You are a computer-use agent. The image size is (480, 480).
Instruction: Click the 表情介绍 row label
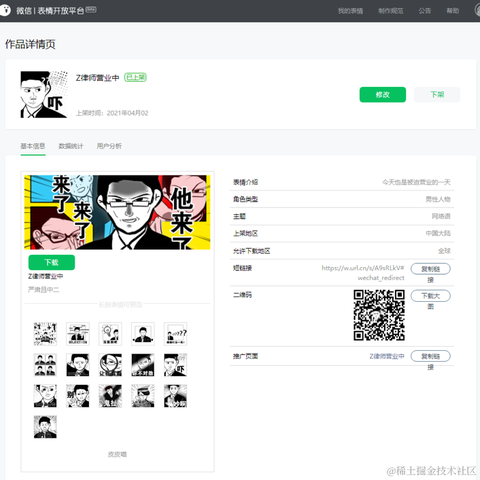pos(245,182)
